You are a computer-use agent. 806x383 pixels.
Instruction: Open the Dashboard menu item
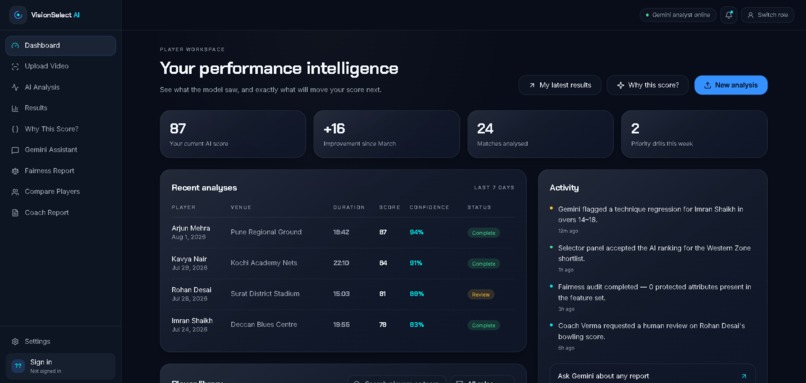pos(61,45)
